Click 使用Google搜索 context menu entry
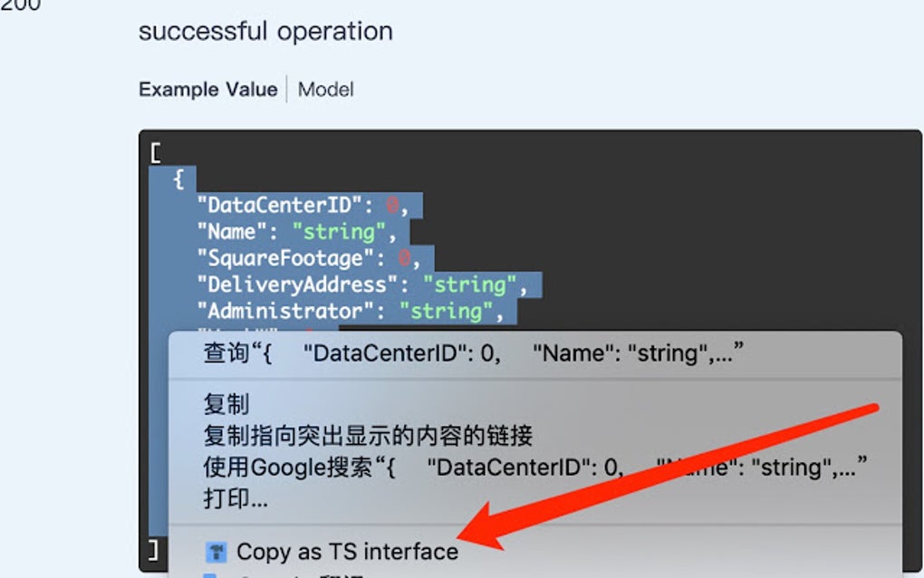924x578 pixels. pyautogui.click(x=534, y=467)
